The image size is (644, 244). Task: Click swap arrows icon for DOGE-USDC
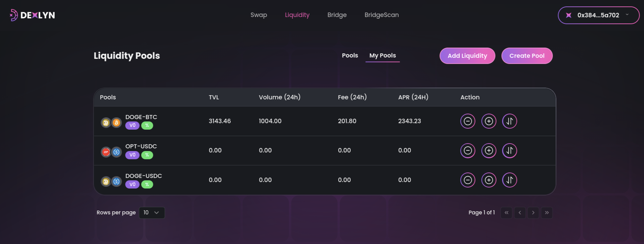tap(509, 180)
